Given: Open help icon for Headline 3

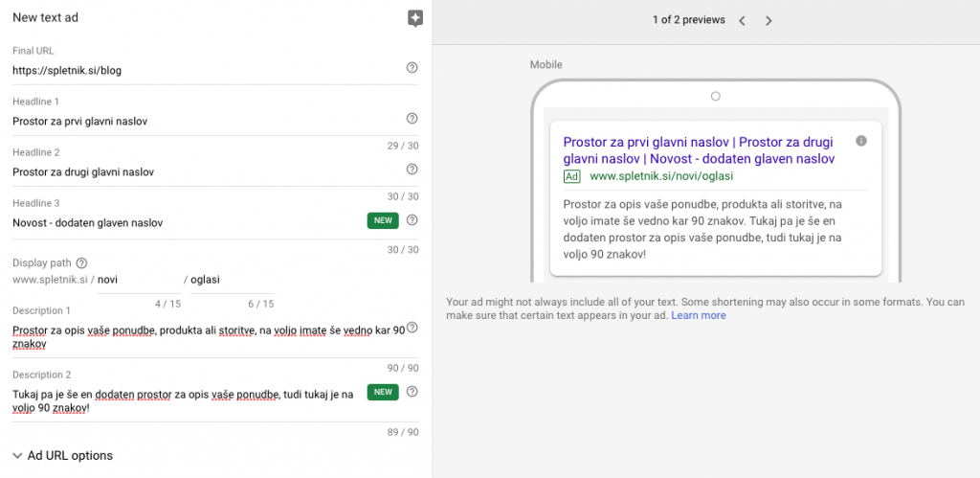Looking at the screenshot, I should [412, 220].
